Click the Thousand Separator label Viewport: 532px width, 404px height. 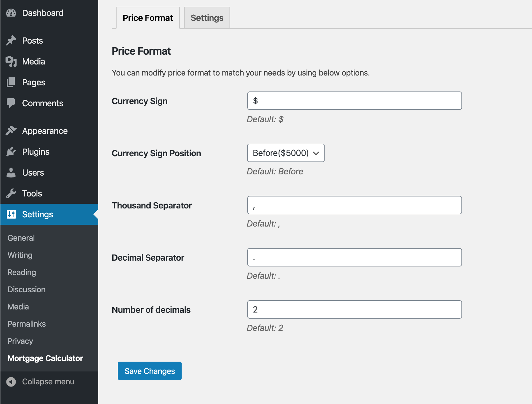pos(152,205)
